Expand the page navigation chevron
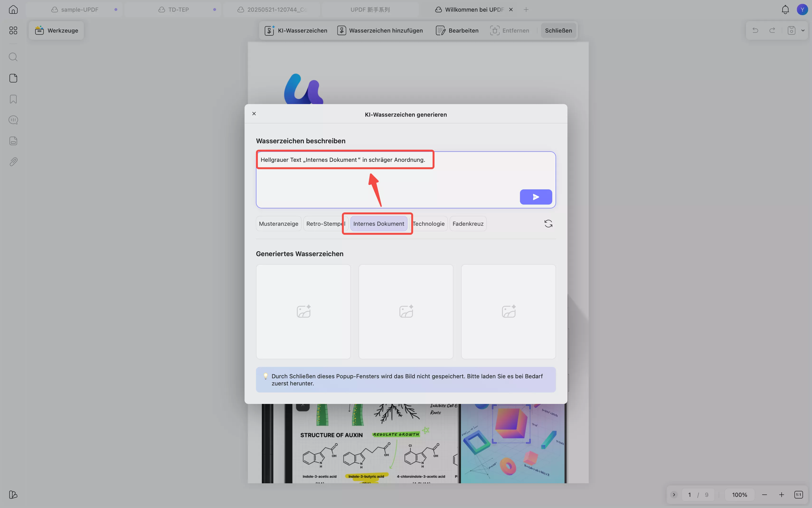Viewport: 812px width, 508px height. (674, 494)
